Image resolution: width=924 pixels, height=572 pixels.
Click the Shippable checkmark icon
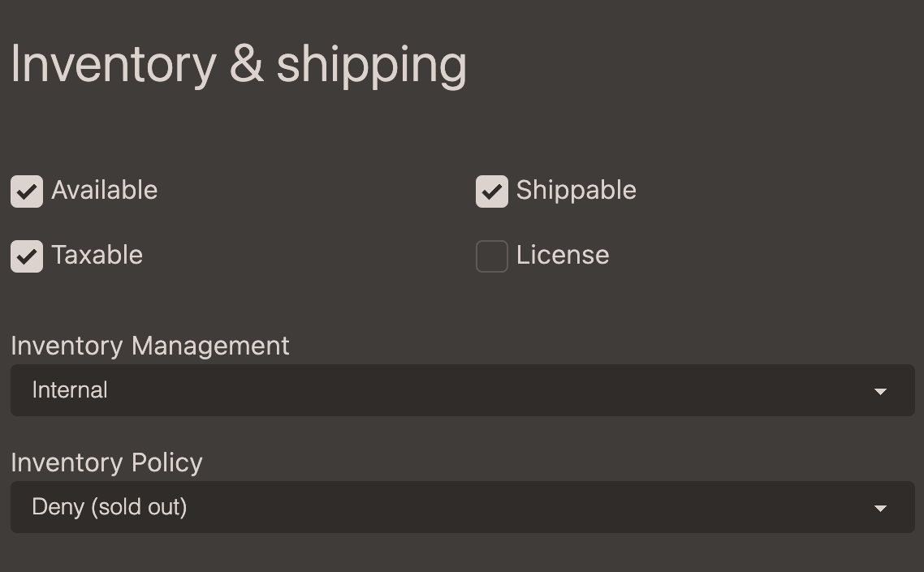point(492,191)
